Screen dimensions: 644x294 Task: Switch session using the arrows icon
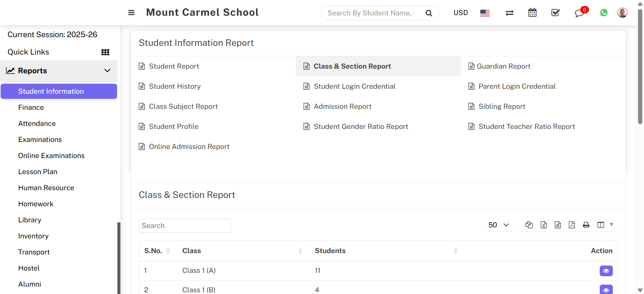coord(509,13)
